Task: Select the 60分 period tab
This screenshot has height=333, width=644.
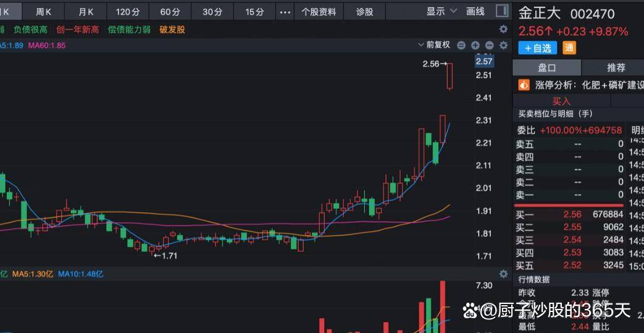Action: tap(170, 12)
